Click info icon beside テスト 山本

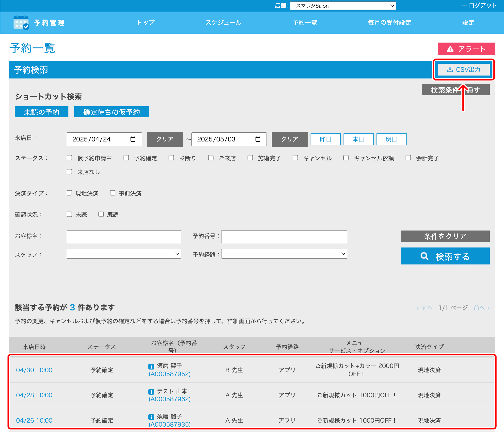(x=151, y=391)
